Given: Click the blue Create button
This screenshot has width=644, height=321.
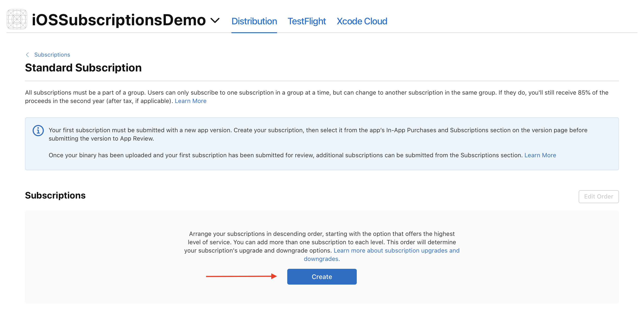Looking at the screenshot, I should [322, 277].
